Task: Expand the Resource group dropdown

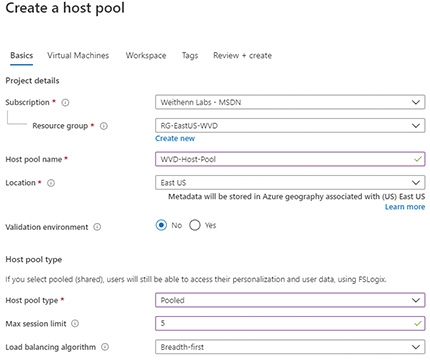Action: point(290,126)
